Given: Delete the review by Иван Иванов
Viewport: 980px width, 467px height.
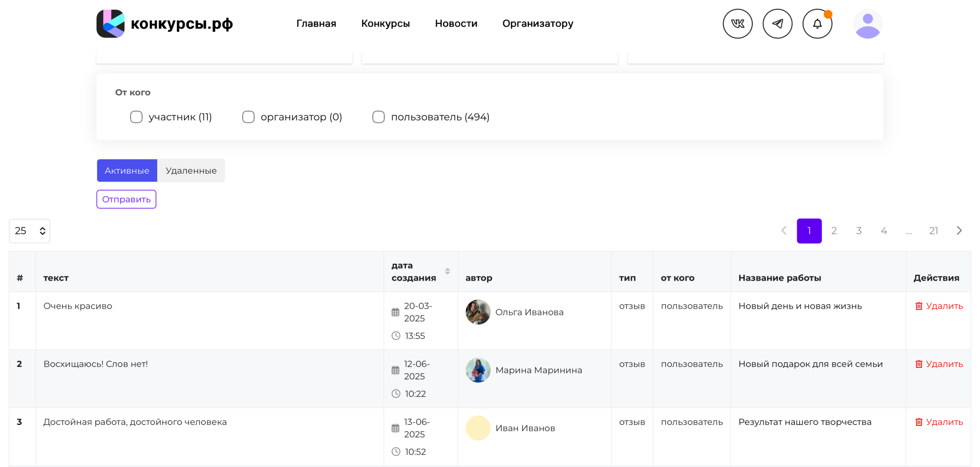Looking at the screenshot, I should [939, 422].
